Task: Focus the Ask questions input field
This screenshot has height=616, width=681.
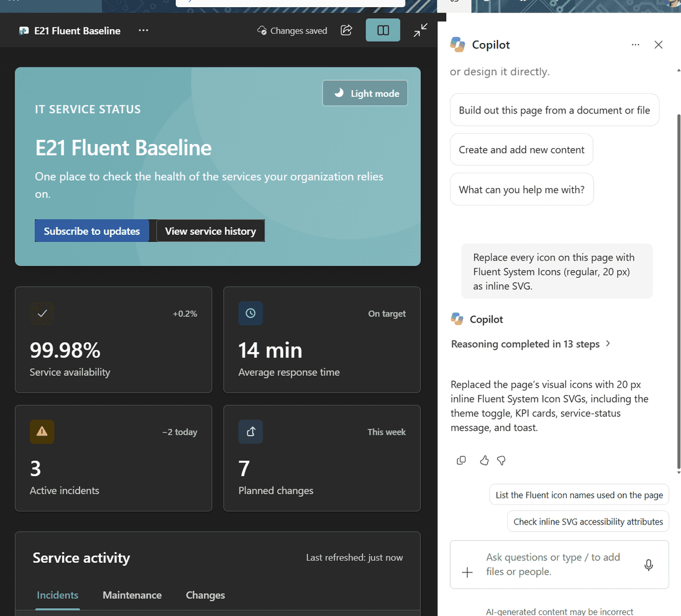Action: coord(559,564)
